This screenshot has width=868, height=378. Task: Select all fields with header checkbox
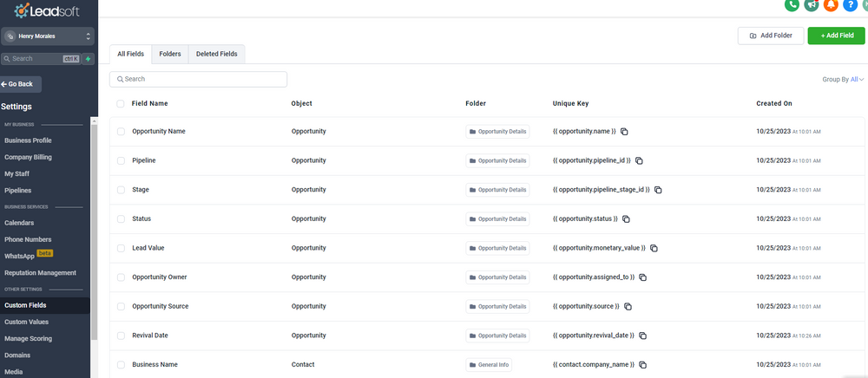tap(121, 103)
